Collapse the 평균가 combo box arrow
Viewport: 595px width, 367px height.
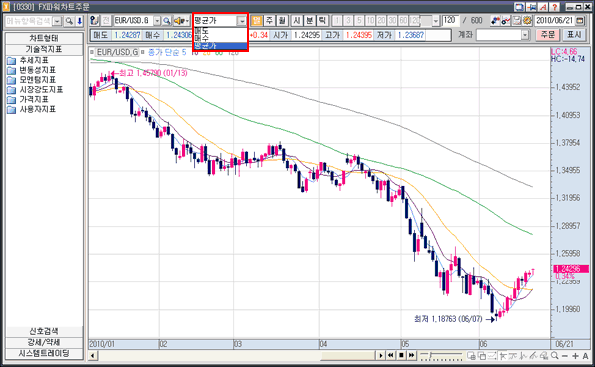(242, 21)
